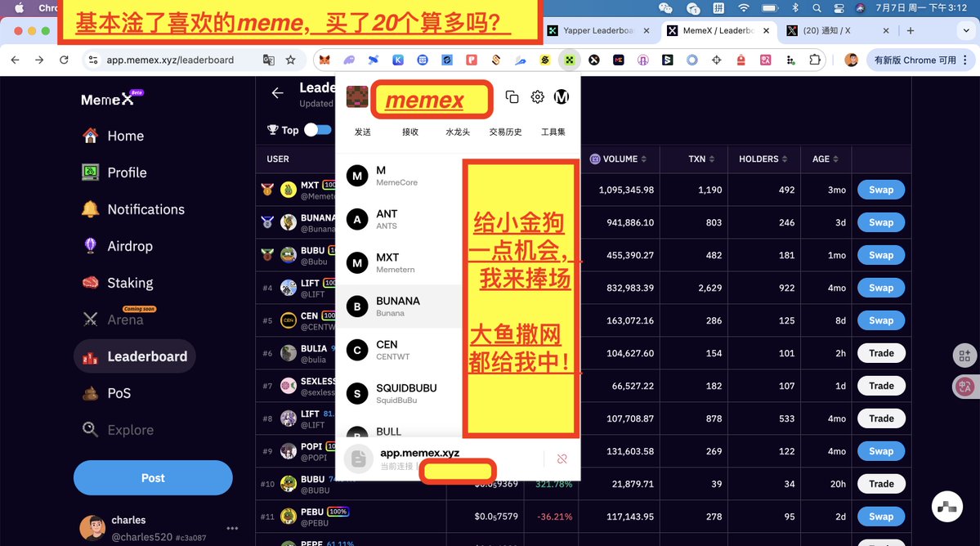Click the green active wallet extension icon
Screen dimensions: 980x546
pos(570,60)
